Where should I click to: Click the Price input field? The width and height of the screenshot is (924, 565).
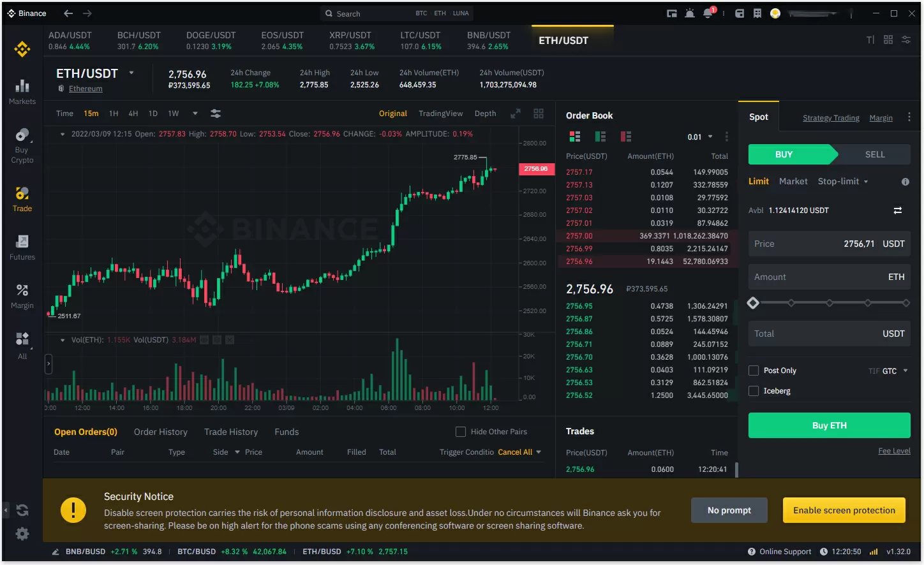tap(830, 244)
